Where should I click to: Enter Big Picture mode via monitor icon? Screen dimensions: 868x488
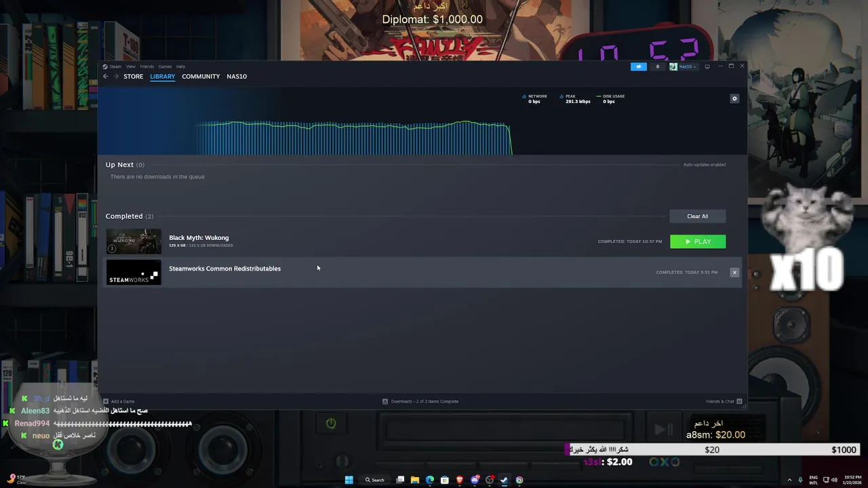coord(707,66)
